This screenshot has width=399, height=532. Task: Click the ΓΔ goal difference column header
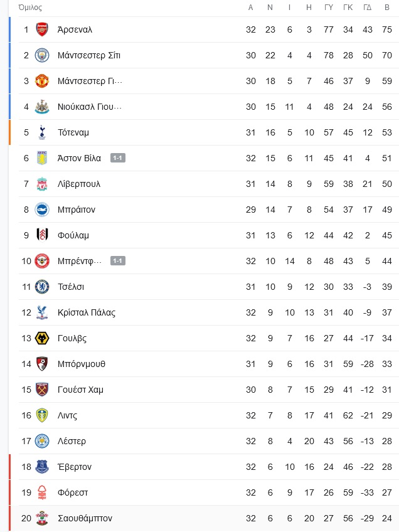(x=368, y=8)
